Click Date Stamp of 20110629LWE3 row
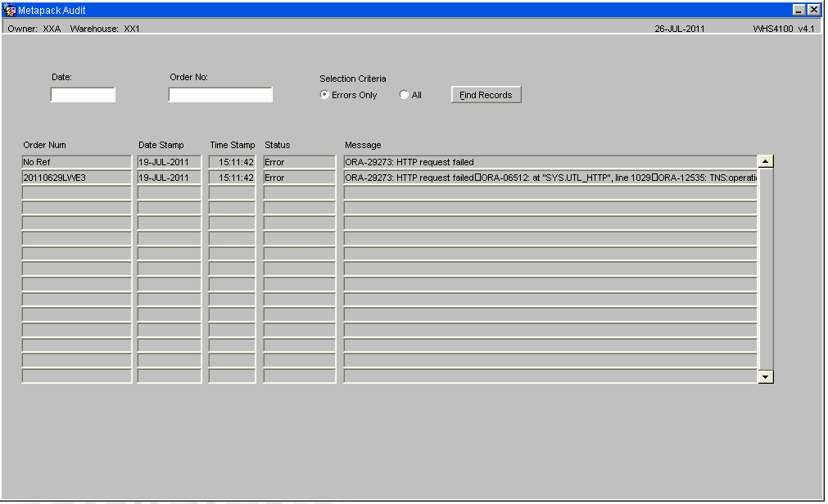 [169, 178]
